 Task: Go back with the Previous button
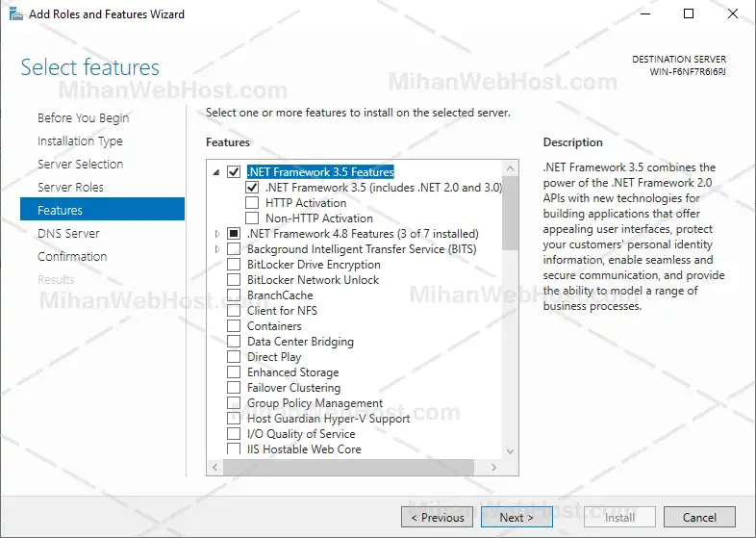[x=438, y=517]
